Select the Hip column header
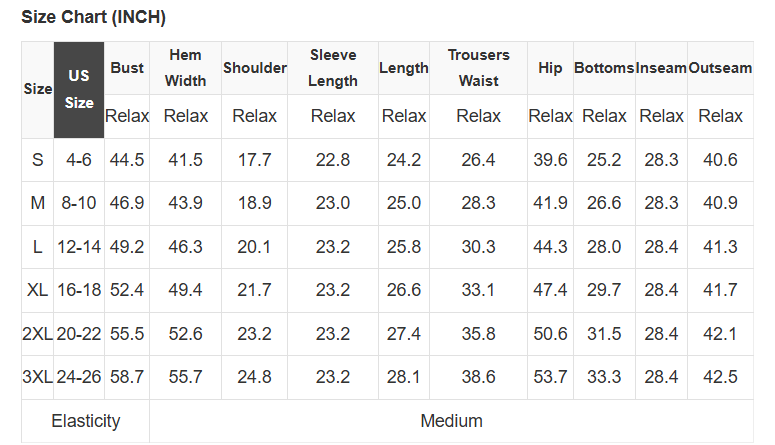775x445 pixels. click(550, 68)
